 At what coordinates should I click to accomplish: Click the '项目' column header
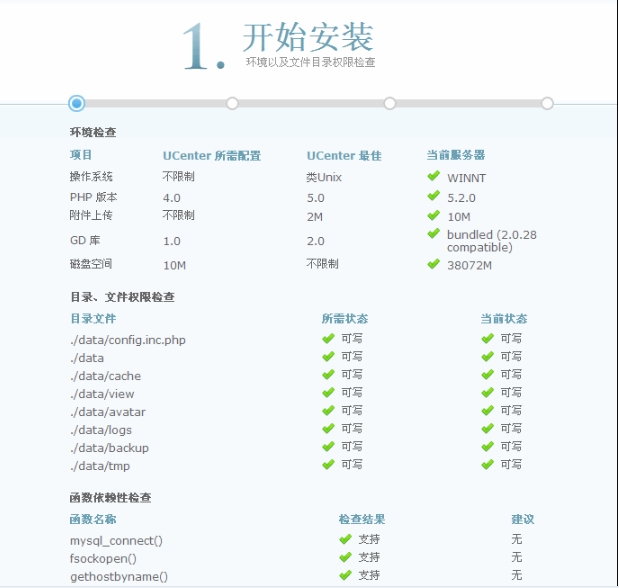[x=81, y=155]
